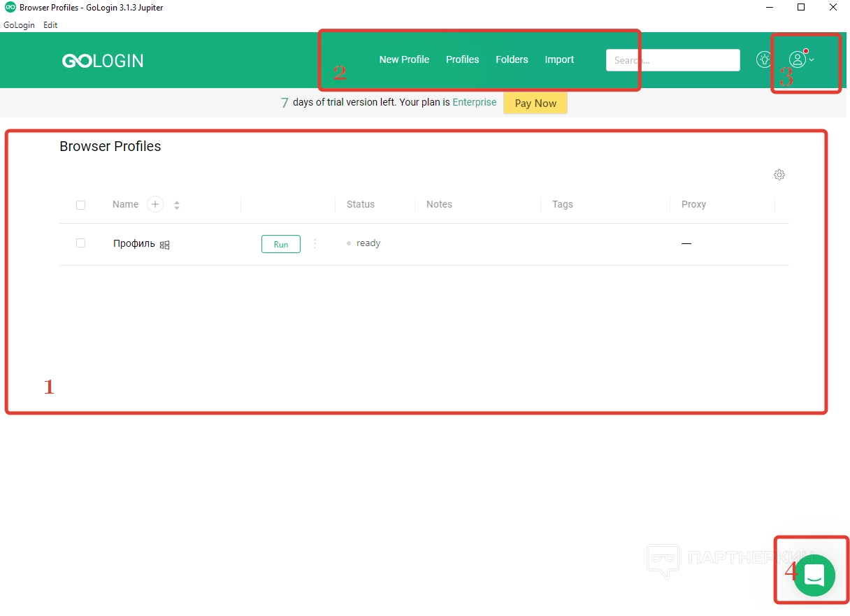Open the Profiles page

coord(463,59)
